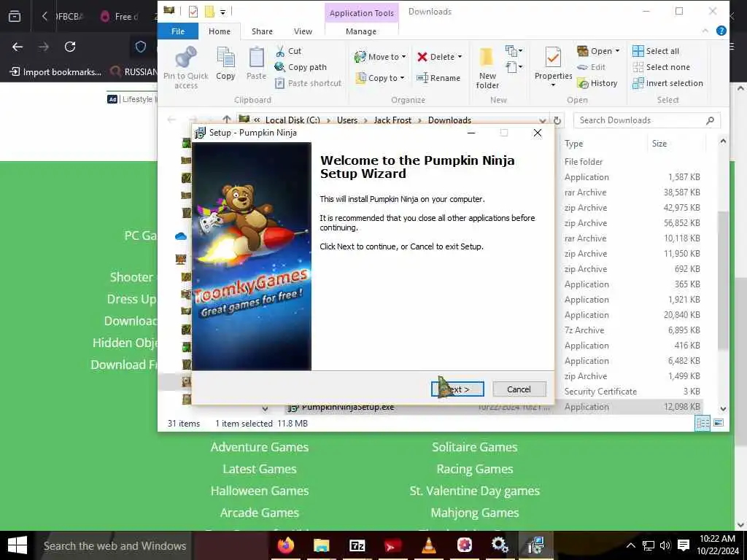This screenshot has width=747, height=560.
Task: Reload the page in the browser
Action: pos(70,47)
